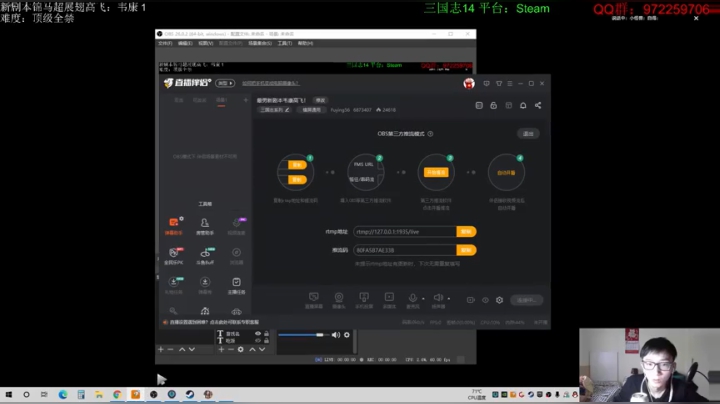The width and height of the screenshot is (720, 404).
Task: Click the lock icon in the header row
Action: (x=494, y=106)
